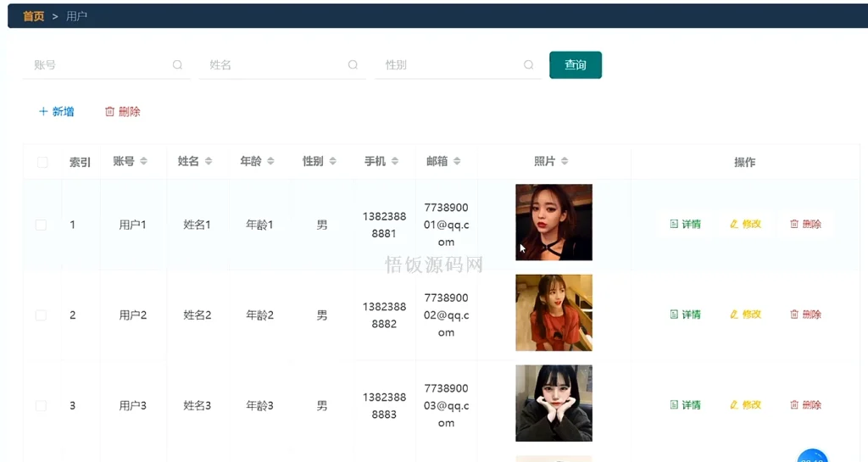Click 删除 for 用户3 row
The height and width of the screenshot is (462, 868).
[x=805, y=405]
